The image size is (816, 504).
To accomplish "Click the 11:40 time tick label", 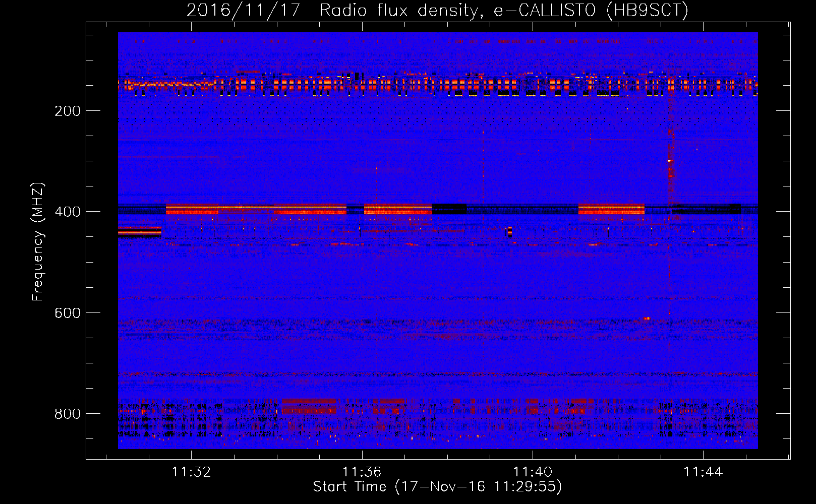I will tap(533, 472).
